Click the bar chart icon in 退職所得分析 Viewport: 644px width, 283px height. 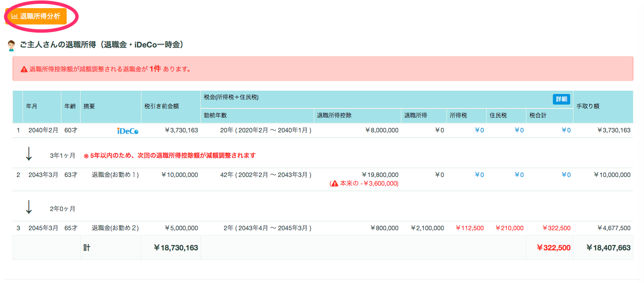14,16
